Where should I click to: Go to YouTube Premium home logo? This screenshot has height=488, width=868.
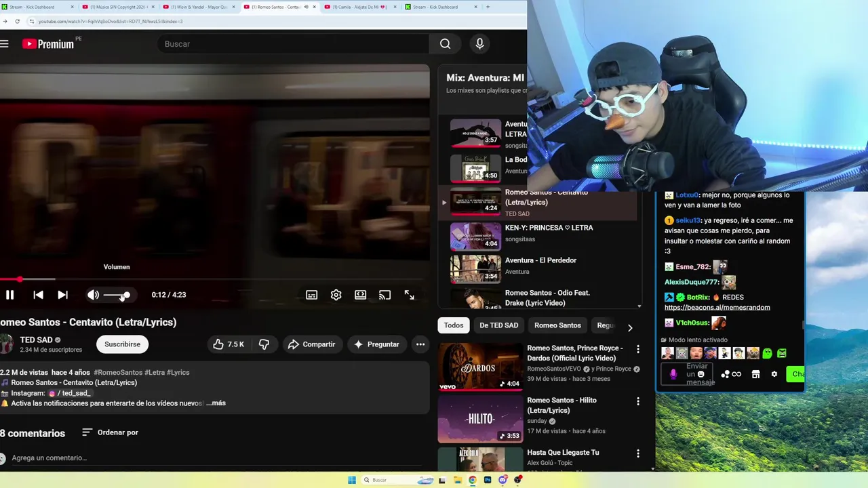(x=48, y=44)
